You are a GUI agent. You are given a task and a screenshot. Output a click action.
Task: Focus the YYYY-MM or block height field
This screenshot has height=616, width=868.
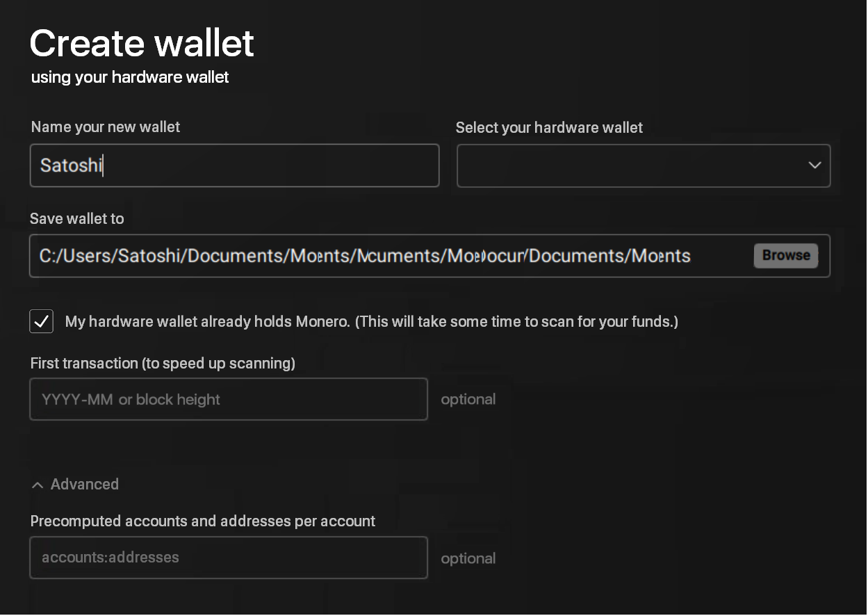tap(229, 399)
